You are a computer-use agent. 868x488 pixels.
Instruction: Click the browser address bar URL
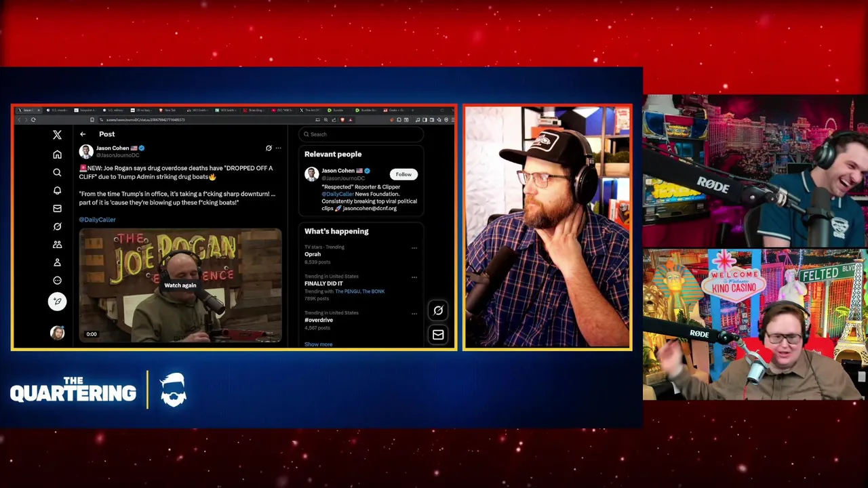pyautogui.click(x=145, y=120)
